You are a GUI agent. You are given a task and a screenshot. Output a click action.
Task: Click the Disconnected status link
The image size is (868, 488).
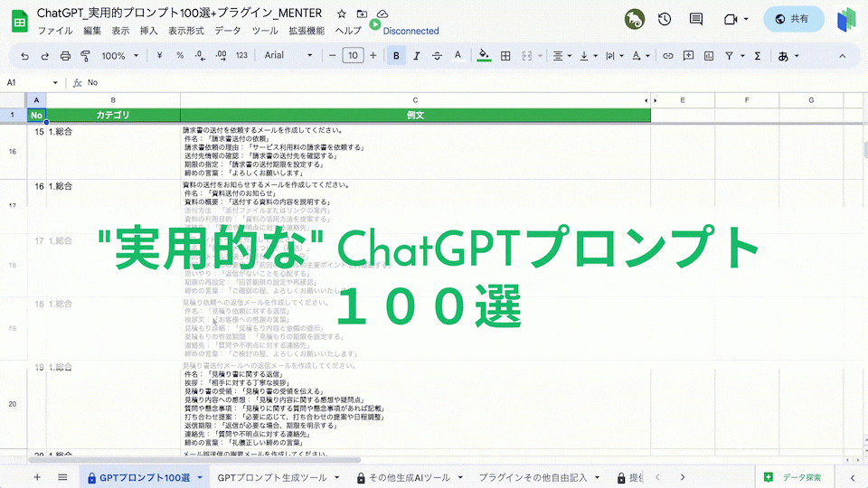click(x=410, y=32)
